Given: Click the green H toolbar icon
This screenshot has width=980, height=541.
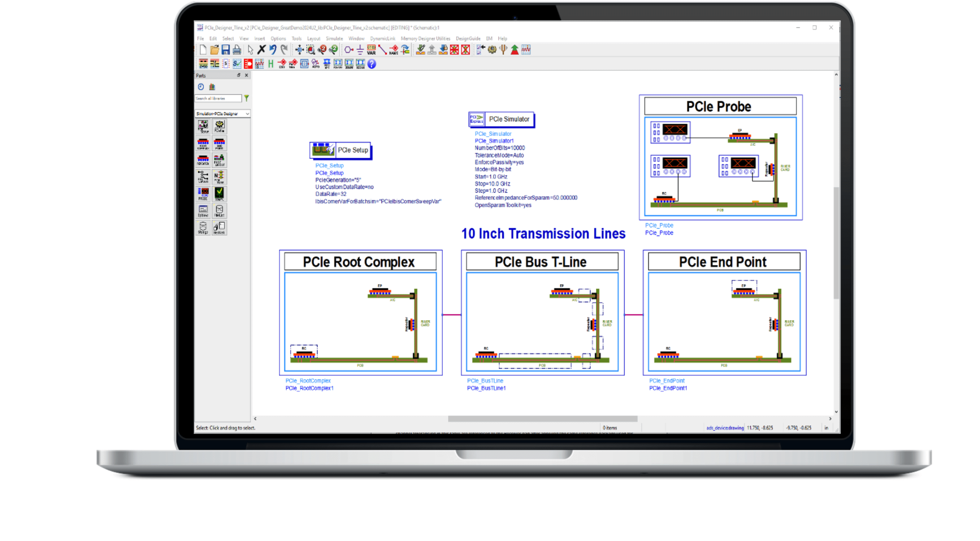Looking at the screenshot, I should (x=271, y=64).
